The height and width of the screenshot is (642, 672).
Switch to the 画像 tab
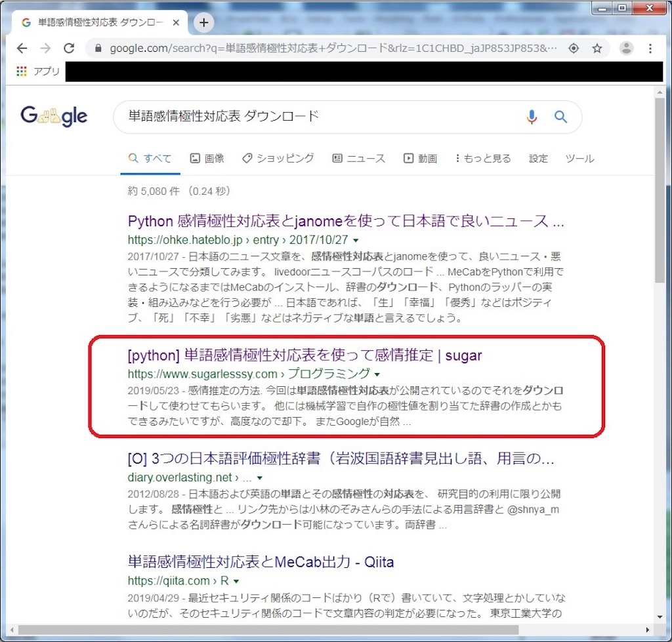207,159
